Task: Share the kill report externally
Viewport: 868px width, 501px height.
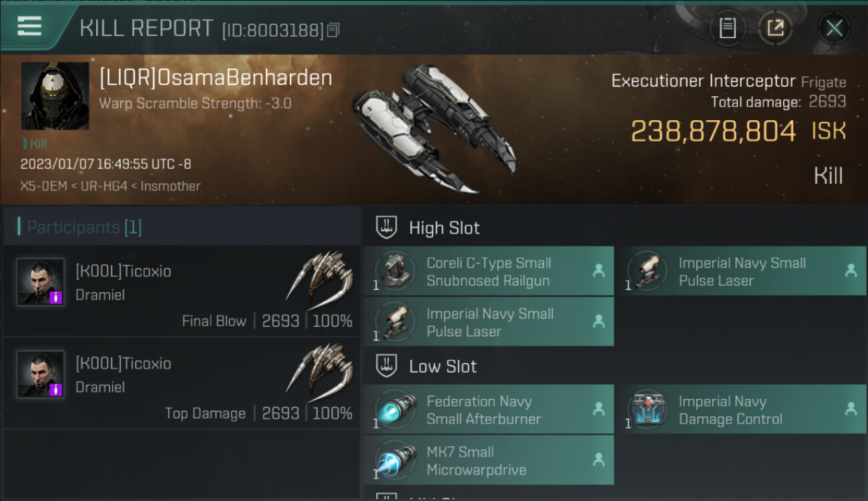Action: coord(775,28)
